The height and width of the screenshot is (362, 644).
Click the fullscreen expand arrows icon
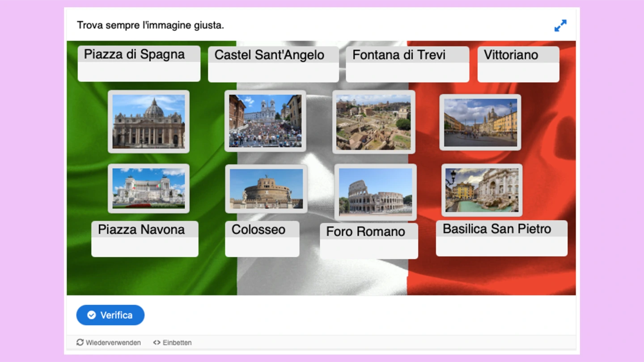tap(560, 25)
